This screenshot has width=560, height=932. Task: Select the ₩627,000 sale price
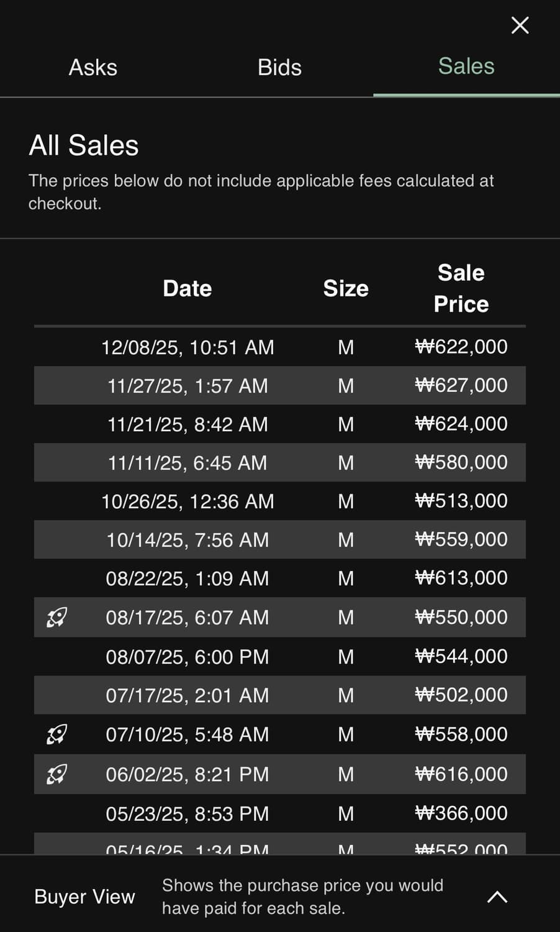(461, 385)
